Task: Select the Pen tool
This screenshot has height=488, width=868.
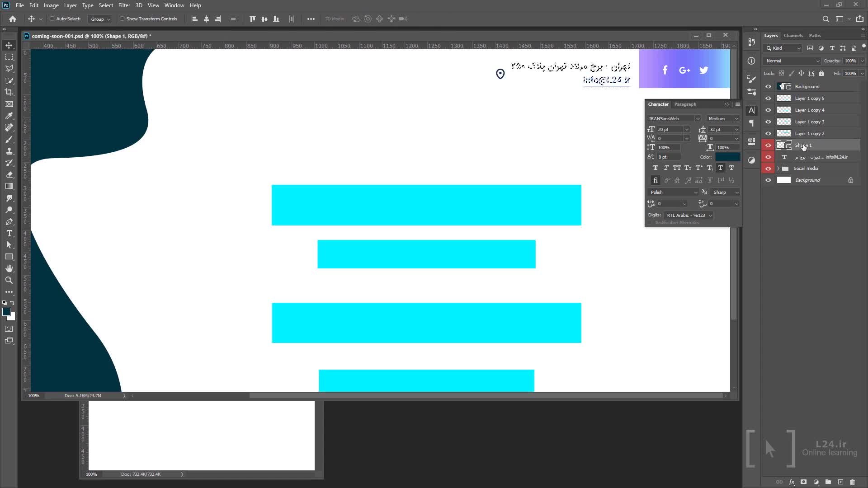Action: [x=9, y=222]
